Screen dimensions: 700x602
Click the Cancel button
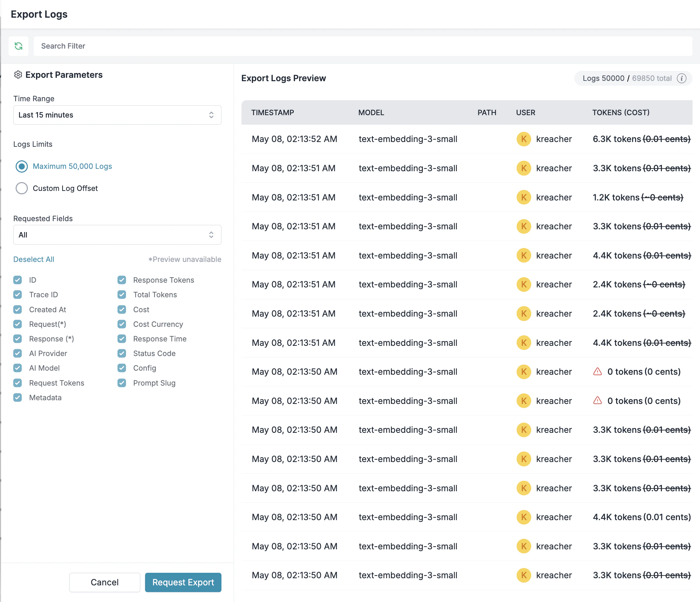pyautogui.click(x=104, y=582)
